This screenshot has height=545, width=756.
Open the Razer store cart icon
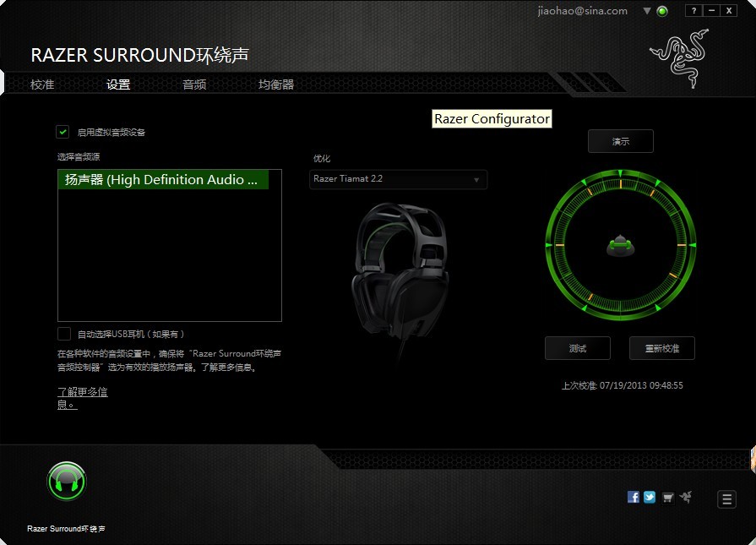tap(668, 497)
